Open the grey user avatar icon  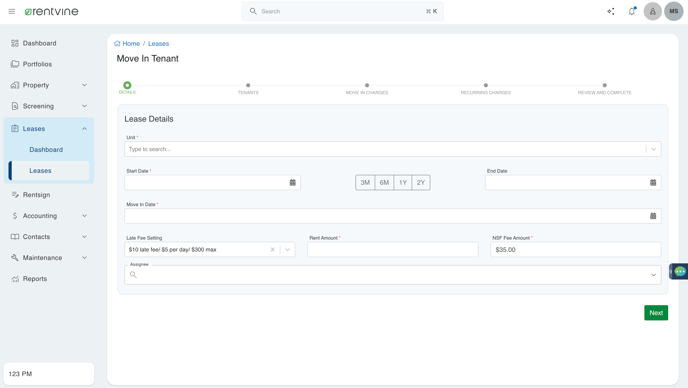tap(652, 11)
